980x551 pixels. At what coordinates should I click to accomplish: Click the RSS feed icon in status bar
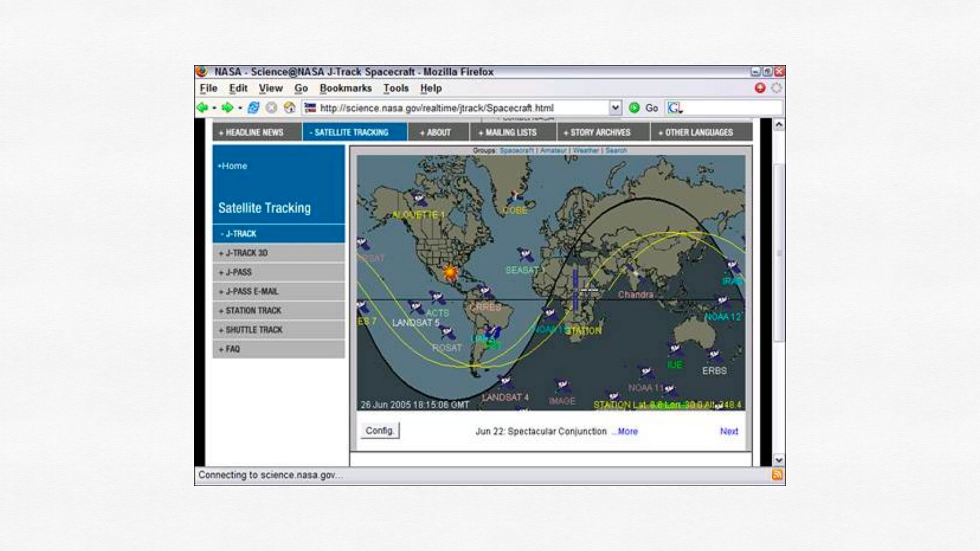pos(777,475)
